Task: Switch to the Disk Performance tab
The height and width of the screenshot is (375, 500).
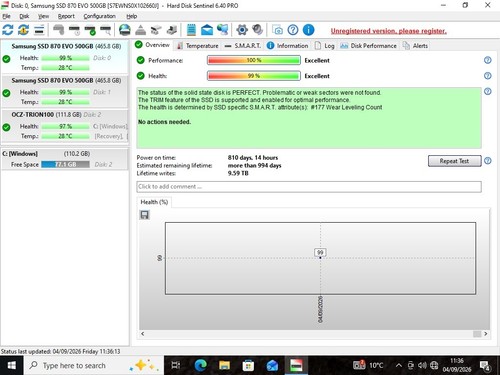Action: [x=368, y=46]
